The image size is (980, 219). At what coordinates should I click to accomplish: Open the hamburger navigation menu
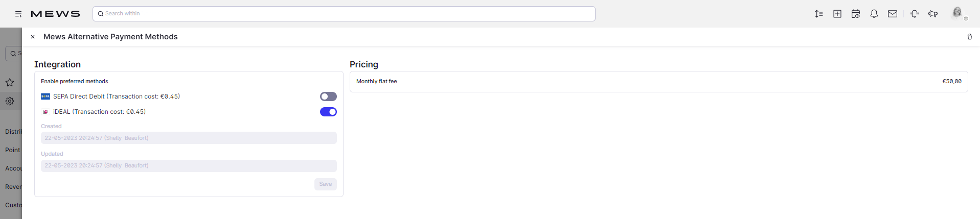tap(18, 14)
